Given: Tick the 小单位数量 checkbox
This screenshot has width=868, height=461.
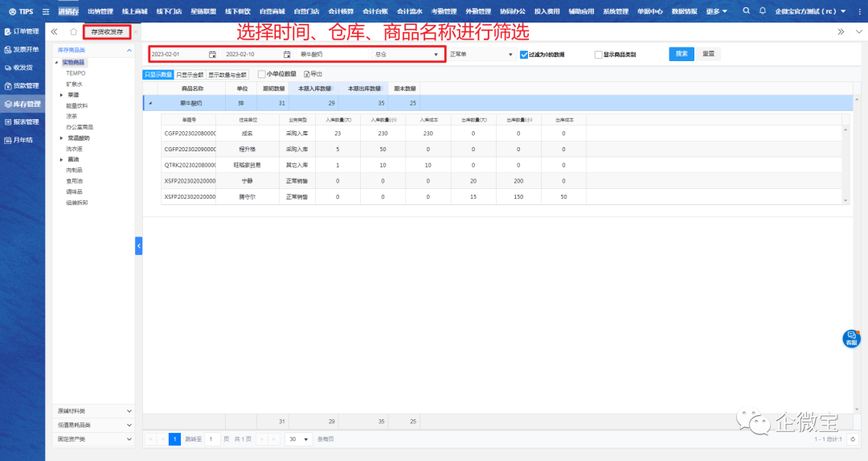Looking at the screenshot, I should coord(261,74).
